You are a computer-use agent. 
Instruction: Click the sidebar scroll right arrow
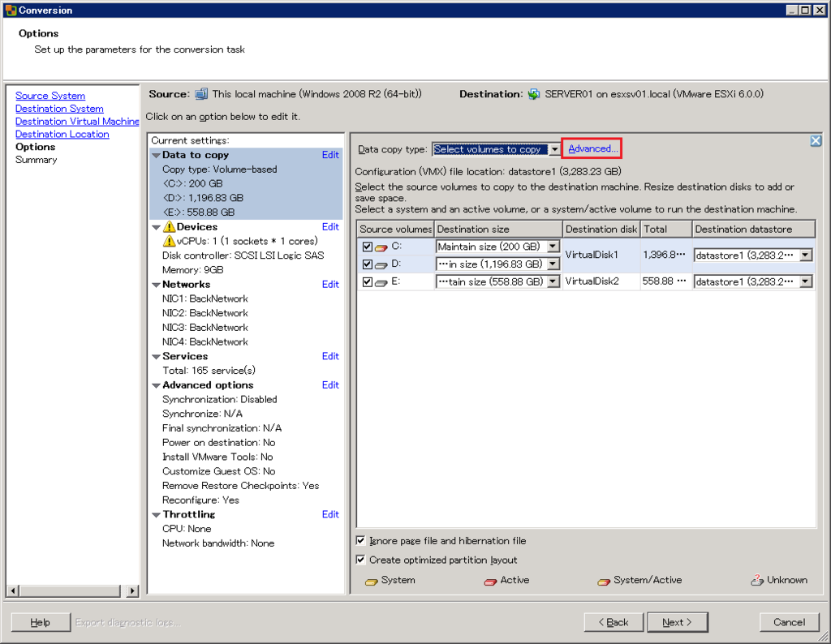(x=132, y=590)
